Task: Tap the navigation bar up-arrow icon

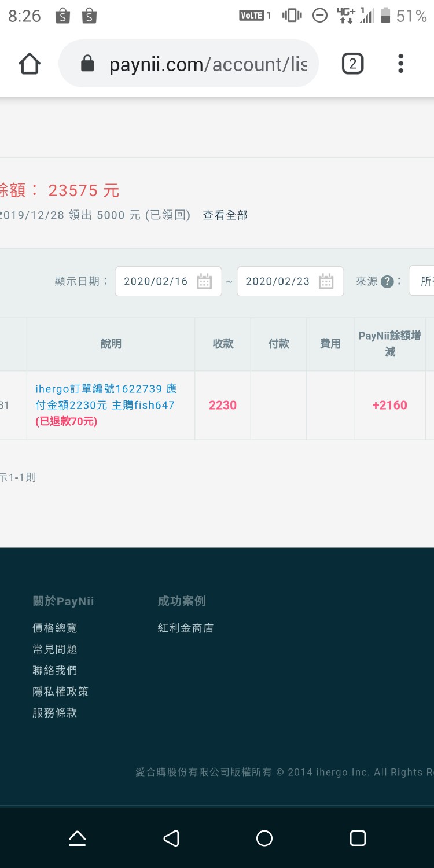Action: [x=78, y=838]
